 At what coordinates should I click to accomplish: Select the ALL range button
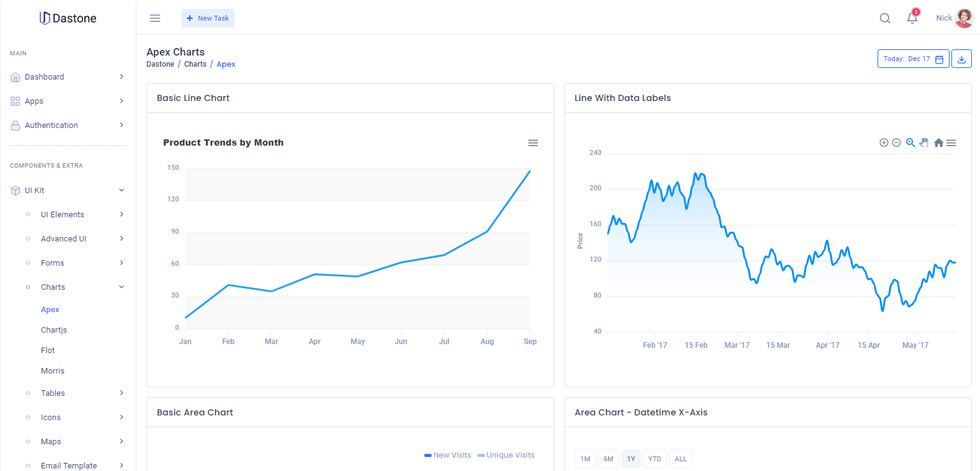(681, 459)
